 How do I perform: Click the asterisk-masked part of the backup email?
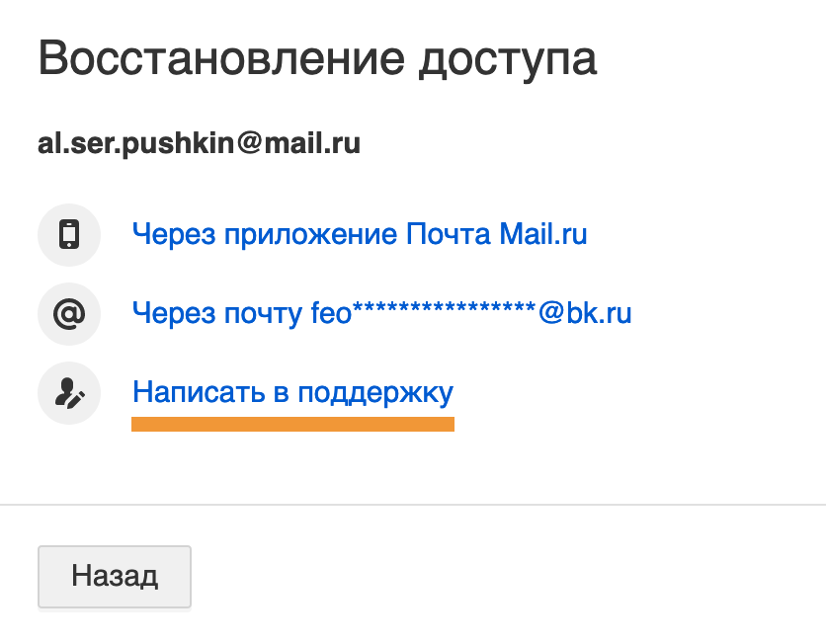444,308
